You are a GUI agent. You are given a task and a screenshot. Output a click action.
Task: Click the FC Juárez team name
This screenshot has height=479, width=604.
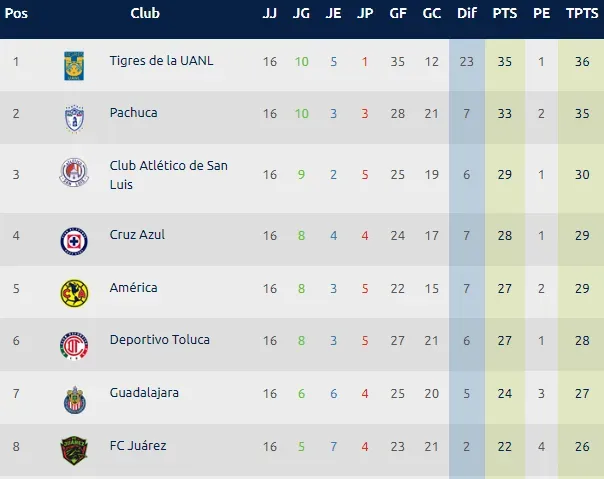tap(136, 445)
